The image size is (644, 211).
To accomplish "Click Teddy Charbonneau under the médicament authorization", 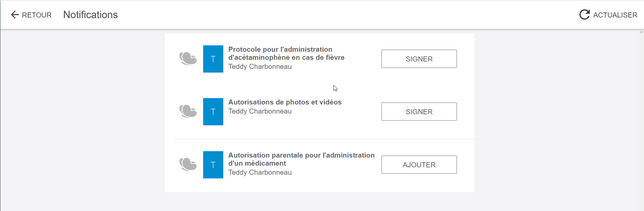I will 260,172.
